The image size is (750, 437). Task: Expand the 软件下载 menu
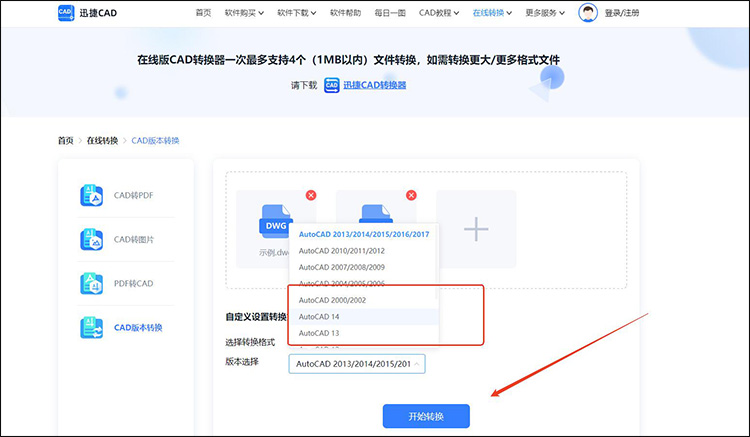[297, 13]
